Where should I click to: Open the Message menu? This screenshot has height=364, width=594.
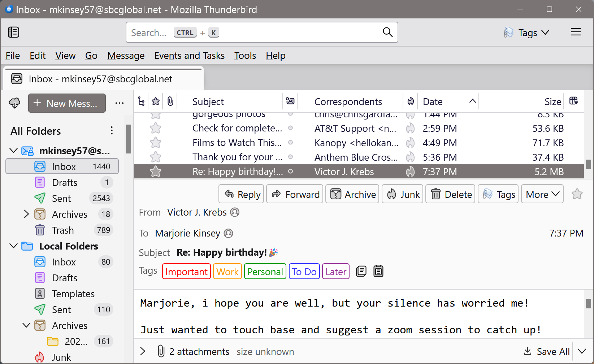[126, 56]
